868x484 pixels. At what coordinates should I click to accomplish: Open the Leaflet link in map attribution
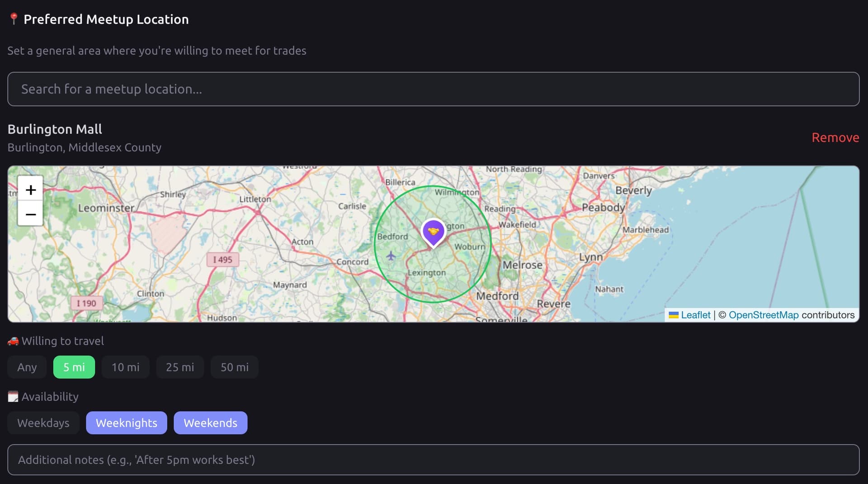click(x=696, y=315)
